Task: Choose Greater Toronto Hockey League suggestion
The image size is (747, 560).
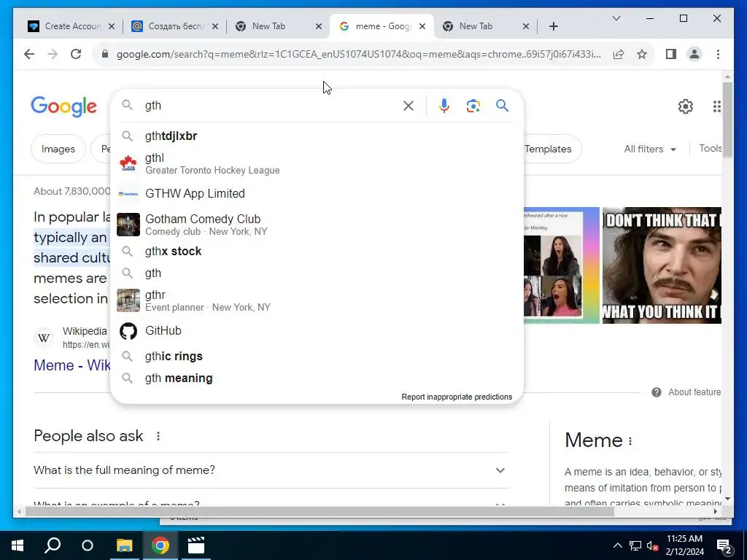Action: [x=317, y=164]
